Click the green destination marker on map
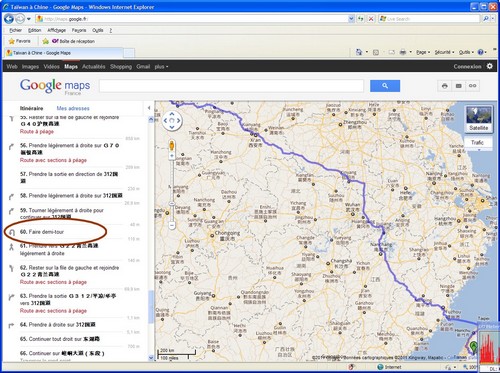500x373 pixels. [473, 346]
